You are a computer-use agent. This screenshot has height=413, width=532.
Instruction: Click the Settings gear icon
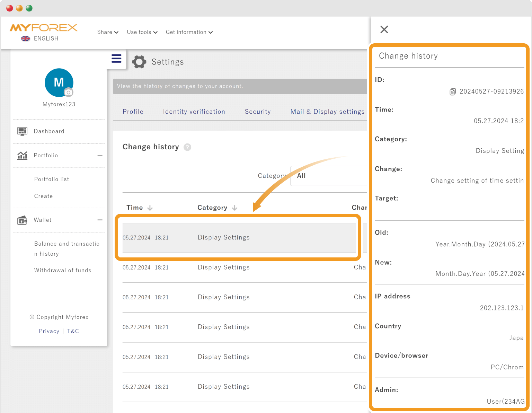coord(139,62)
